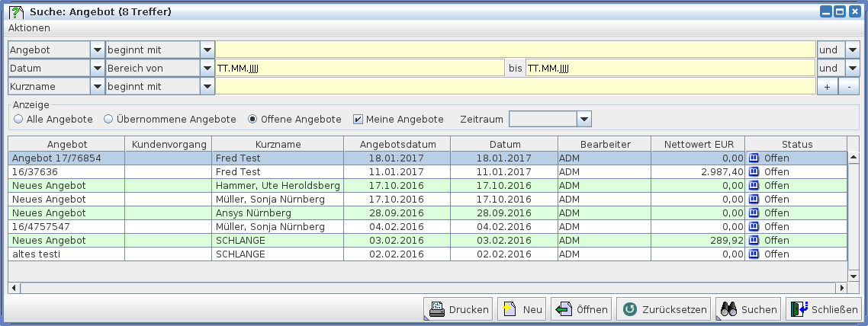Open the Aktionen menu

pyautogui.click(x=29, y=28)
